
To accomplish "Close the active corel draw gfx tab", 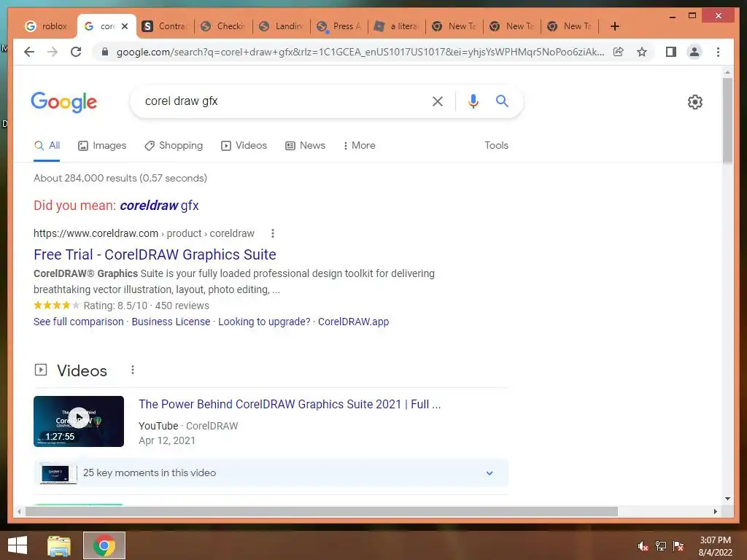I will click(125, 26).
